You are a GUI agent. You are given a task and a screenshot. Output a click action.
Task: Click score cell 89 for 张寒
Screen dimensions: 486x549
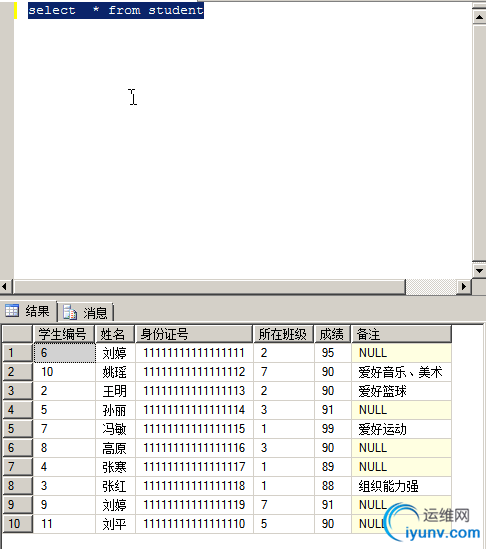(x=333, y=466)
